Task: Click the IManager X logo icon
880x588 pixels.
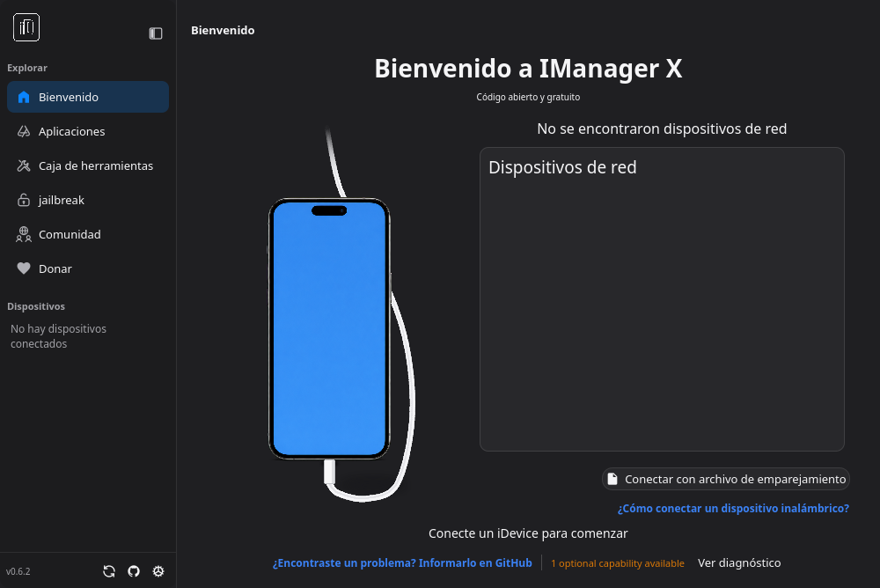Action: click(x=26, y=27)
